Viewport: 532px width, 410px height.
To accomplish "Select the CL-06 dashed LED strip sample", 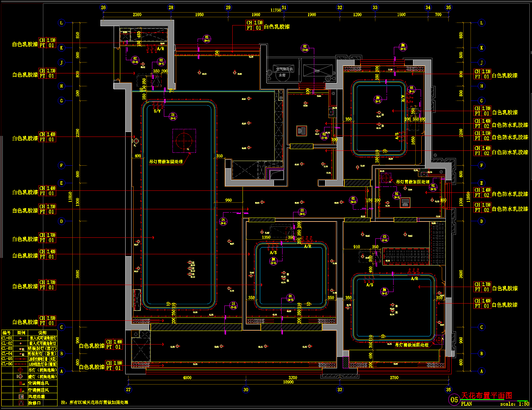I will click(x=21, y=364).
